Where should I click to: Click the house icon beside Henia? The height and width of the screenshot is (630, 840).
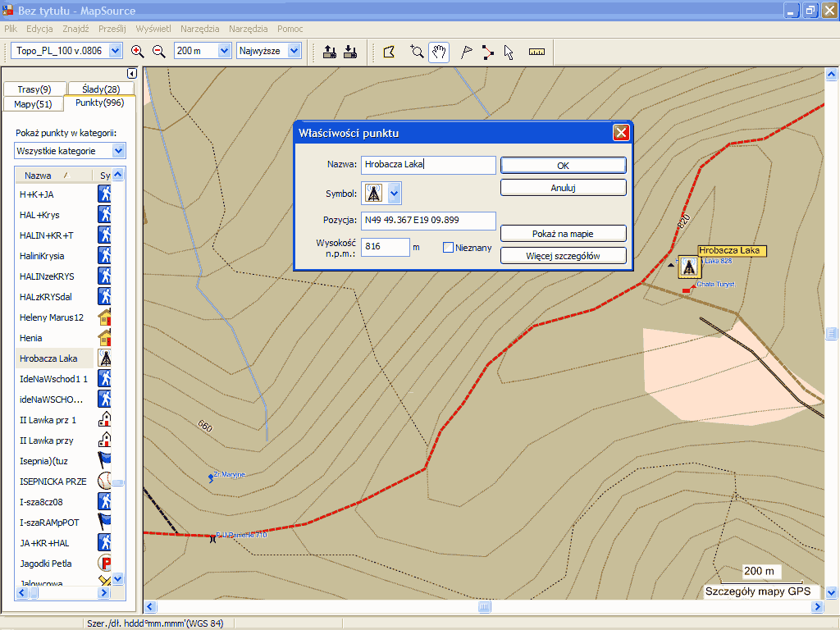[x=105, y=338]
